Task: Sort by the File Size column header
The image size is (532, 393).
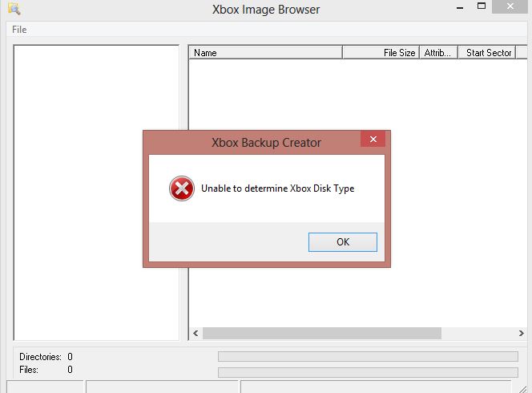Action: coord(381,53)
